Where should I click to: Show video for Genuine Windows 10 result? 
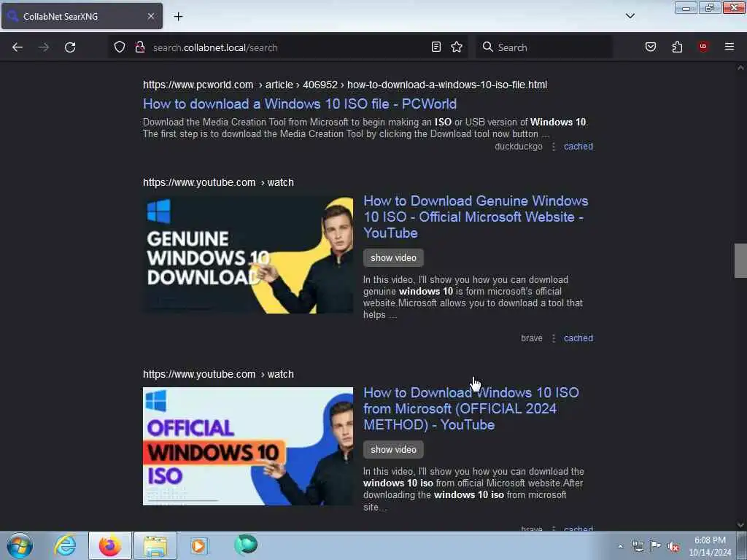393,257
